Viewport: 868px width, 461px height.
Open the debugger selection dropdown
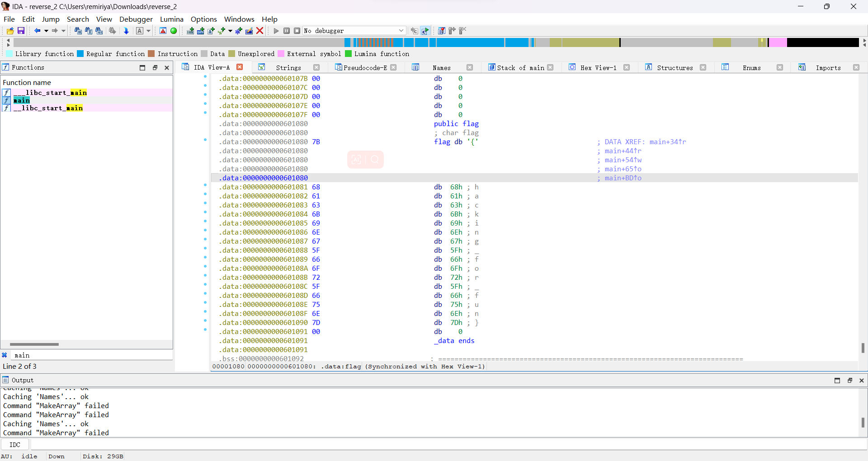401,31
